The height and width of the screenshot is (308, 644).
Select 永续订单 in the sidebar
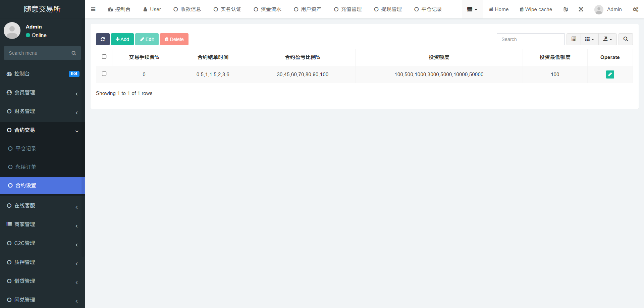click(26, 167)
